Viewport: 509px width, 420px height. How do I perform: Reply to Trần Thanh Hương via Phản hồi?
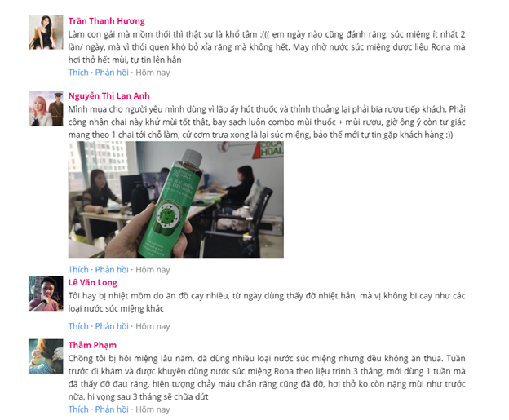tap(112, 73)
